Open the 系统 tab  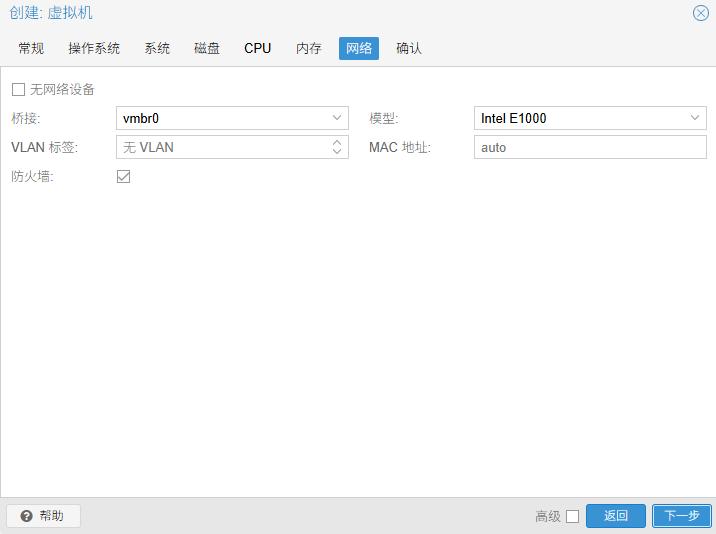[x=157, y=48]
